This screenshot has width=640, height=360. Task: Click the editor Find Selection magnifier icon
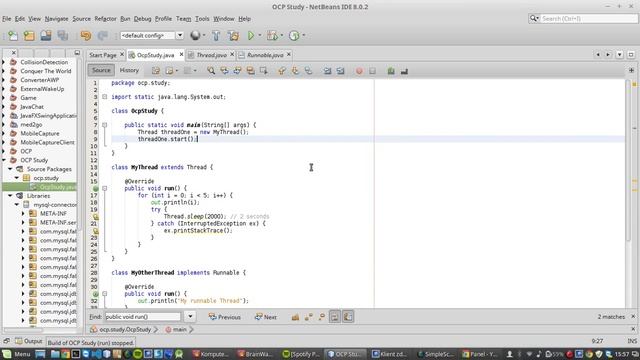[x=211, y=71]
